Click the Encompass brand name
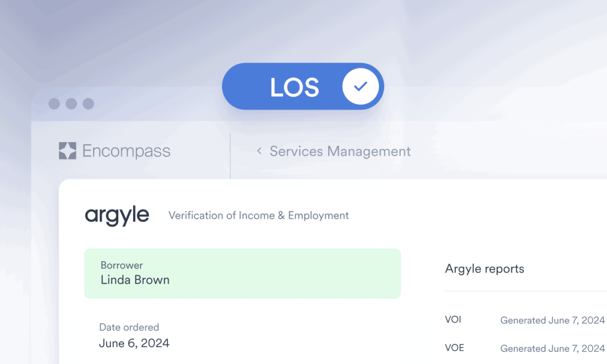607x364 pixels. coord(126,151)
